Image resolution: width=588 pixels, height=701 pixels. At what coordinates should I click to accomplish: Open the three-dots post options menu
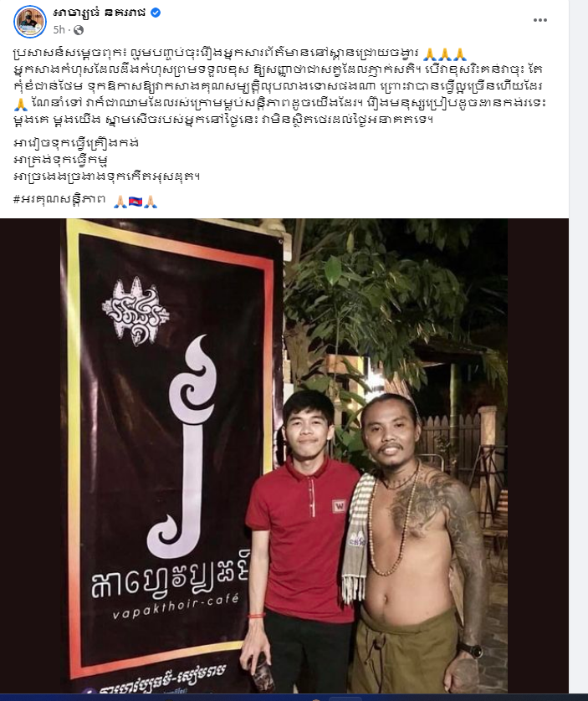pyautogui.click(x=539, y=20)
